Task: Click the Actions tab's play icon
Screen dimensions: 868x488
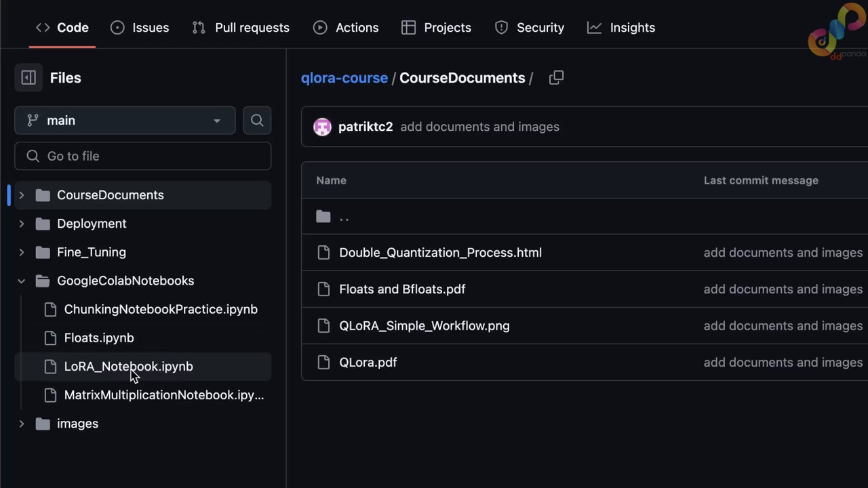Action: [x=320, y=28]
